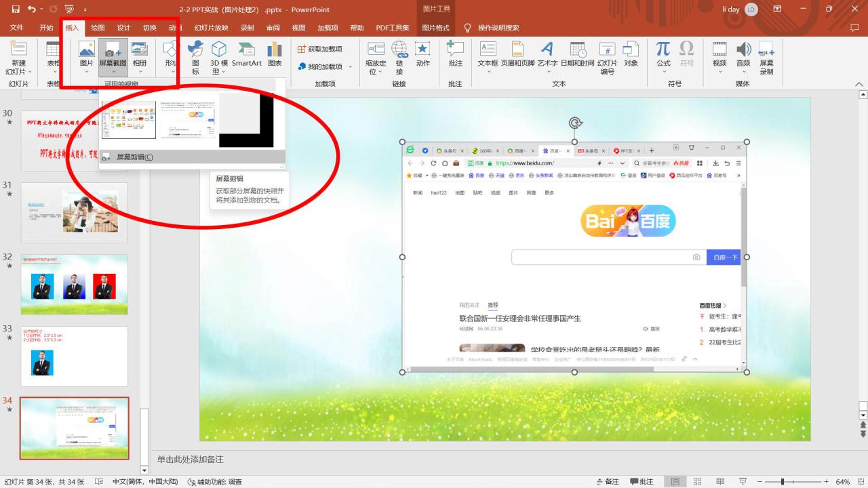
Task: Toggle the 批注 (Comments) pane
Action: coord(641,480)
